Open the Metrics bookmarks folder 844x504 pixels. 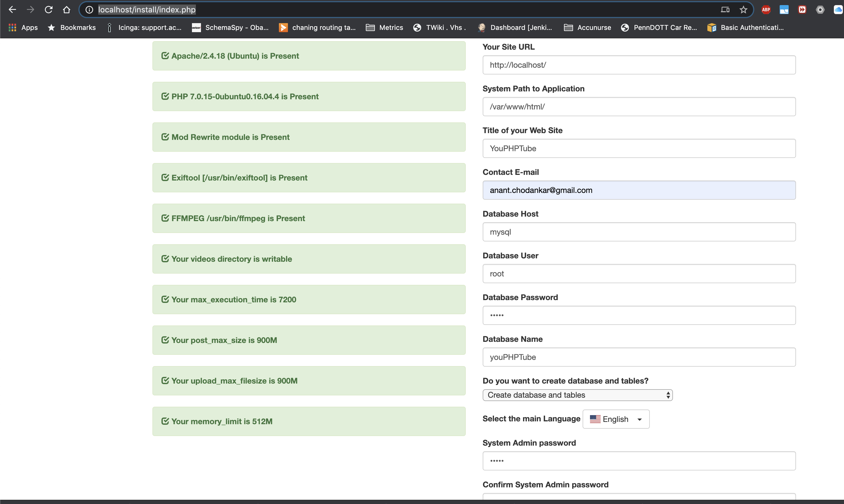point(384,28)
